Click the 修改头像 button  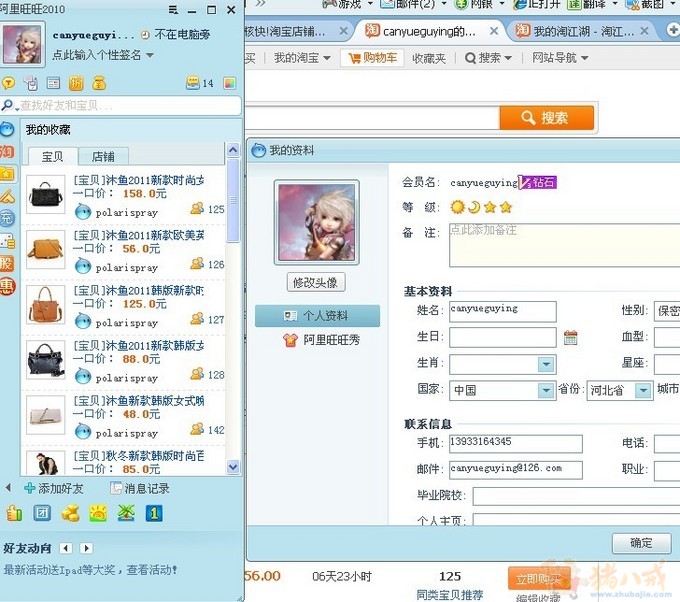(x=316, y=283)
